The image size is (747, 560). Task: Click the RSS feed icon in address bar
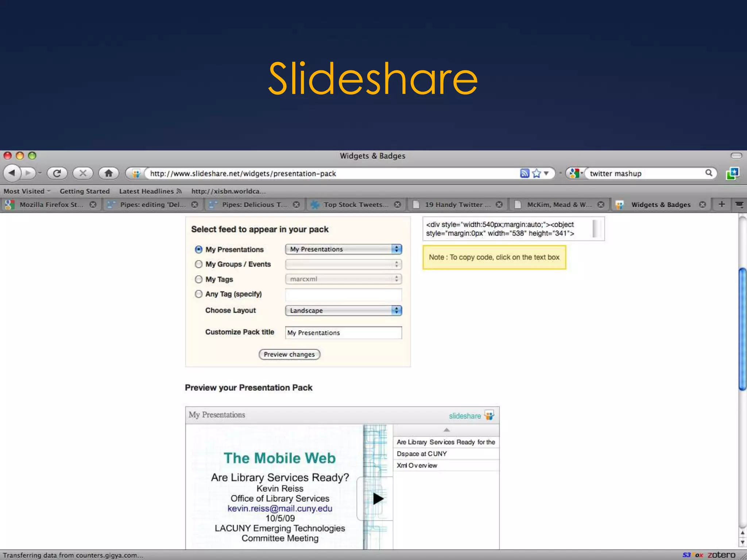525,174
